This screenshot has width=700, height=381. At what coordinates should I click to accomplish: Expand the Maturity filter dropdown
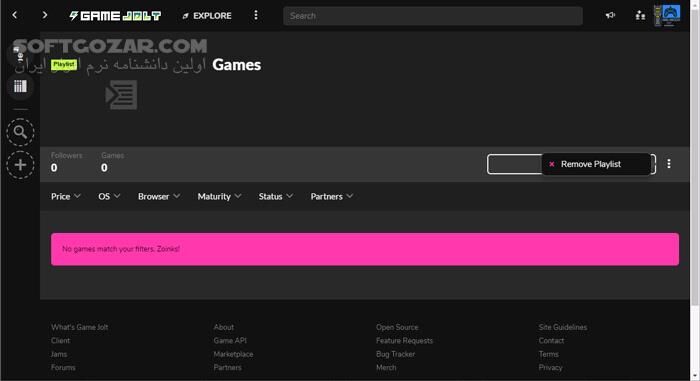pyautogui.click(x=219, y=196)
